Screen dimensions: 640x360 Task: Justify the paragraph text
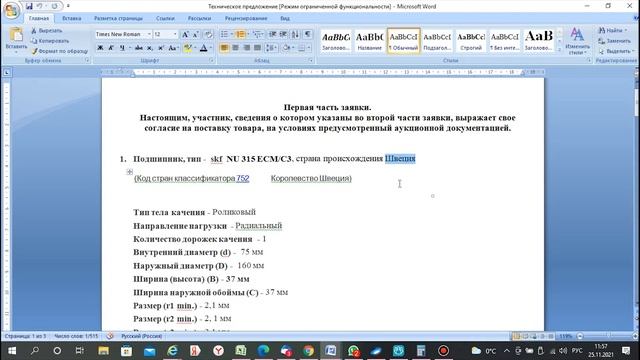257,48
